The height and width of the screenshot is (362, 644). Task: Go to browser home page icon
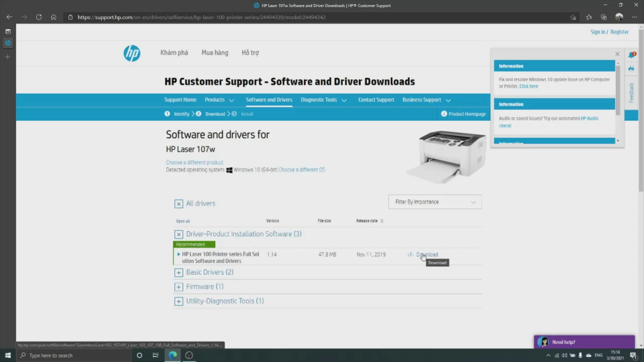[x=54, y=17]
